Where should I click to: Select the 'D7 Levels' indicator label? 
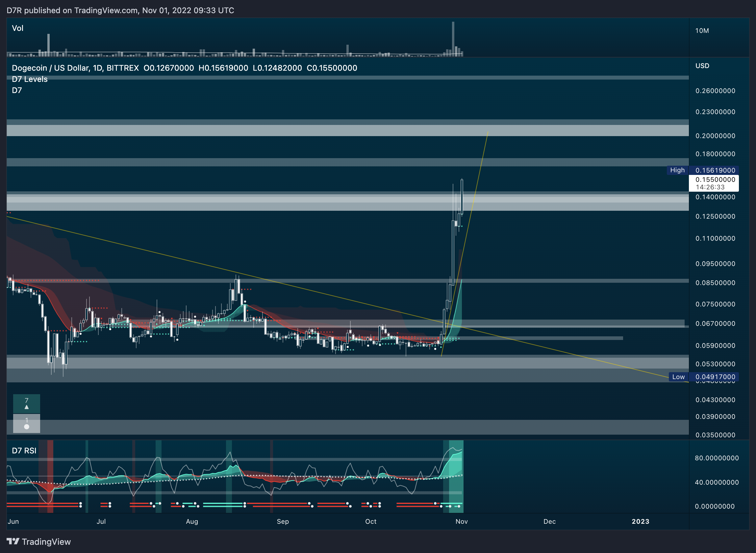point(30,79)
